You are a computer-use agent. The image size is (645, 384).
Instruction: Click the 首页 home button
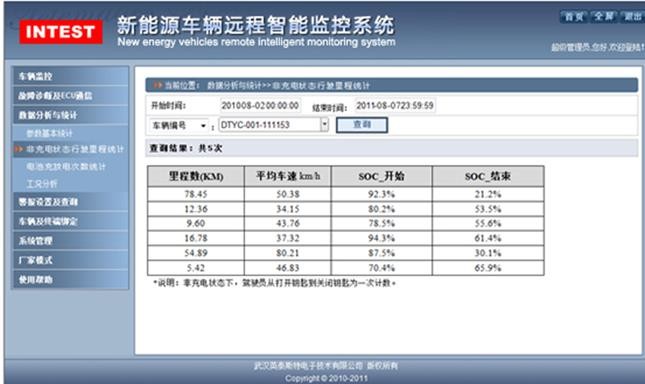[x=573, y=16]
